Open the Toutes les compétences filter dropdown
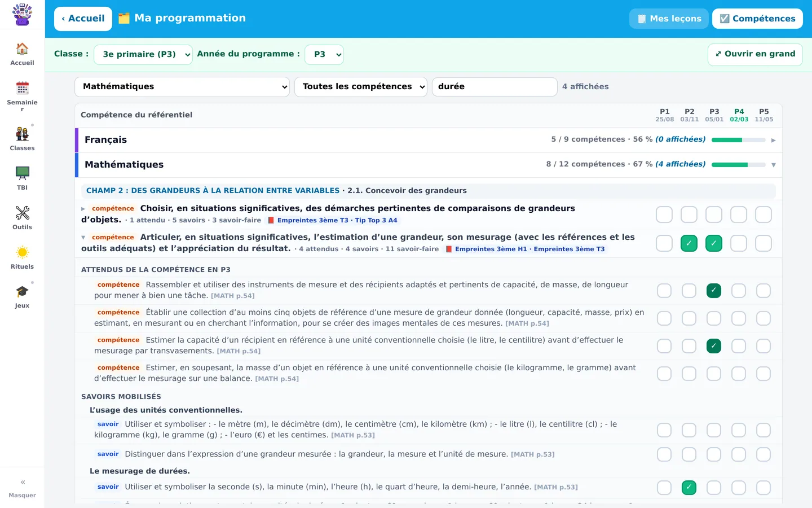 pos(361,87)
